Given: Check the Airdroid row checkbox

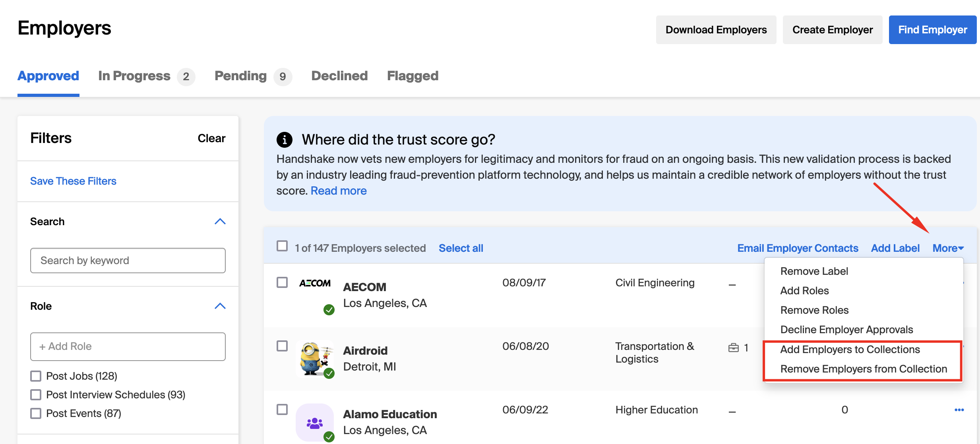Looking at the screenshot, I should click(x=282, y=346).
